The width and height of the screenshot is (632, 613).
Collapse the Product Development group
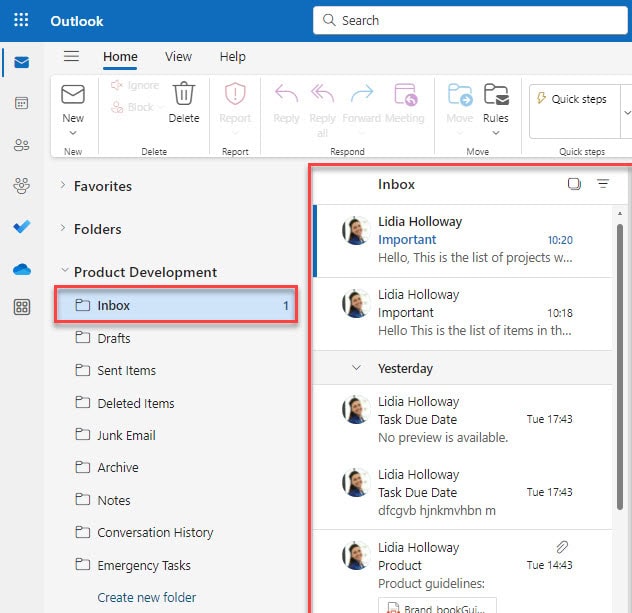[64, 270]
